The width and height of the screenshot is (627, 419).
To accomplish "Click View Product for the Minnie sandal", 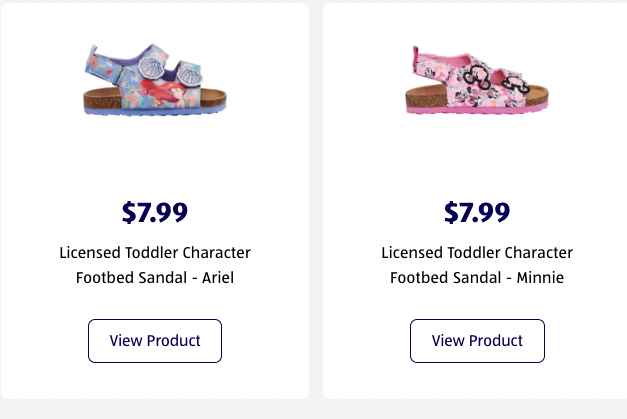I will pyautogui.click(x=477, y=341).
